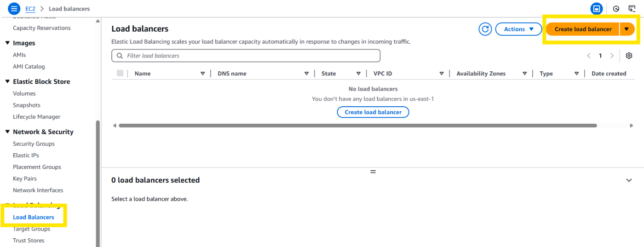This screenshot has height=247, width=644.
Task: Open Volumes in the sidebar
Action: (24, 93)
